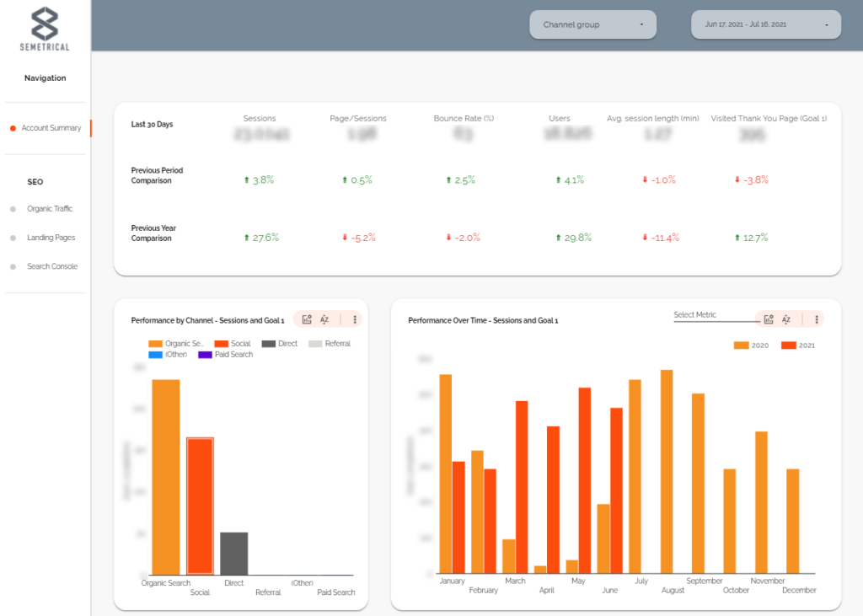Toggle the 2021 legend series
Screen dimensions: 863x616
tap(798, 345)
